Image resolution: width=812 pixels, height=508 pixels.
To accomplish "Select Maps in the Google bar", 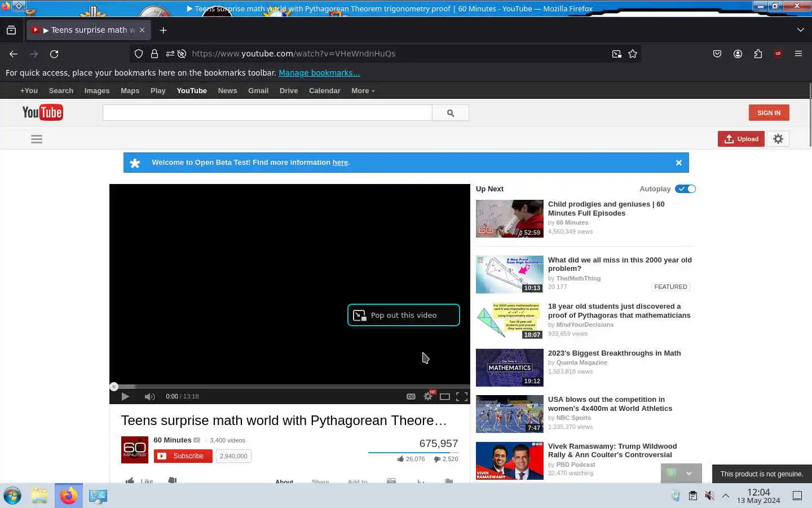I will point(130,90).
